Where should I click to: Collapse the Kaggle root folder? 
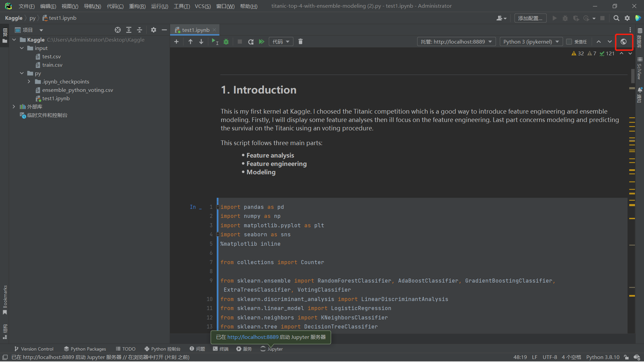pos(14,40)
